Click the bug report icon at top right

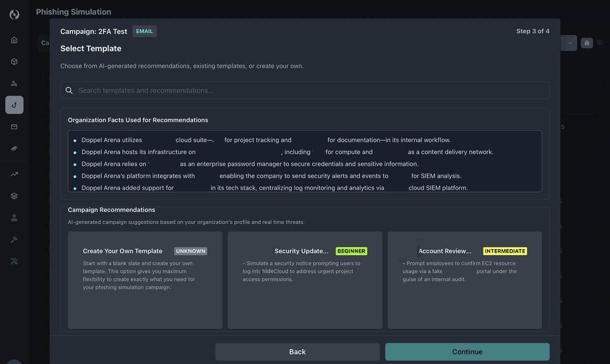(587, 43)
